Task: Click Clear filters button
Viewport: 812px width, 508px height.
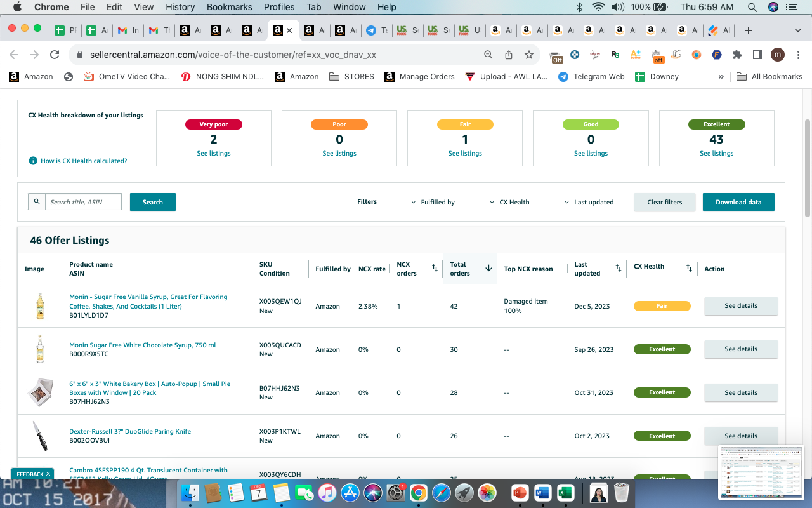Action: pyautogui.click(x=665, y=202)
